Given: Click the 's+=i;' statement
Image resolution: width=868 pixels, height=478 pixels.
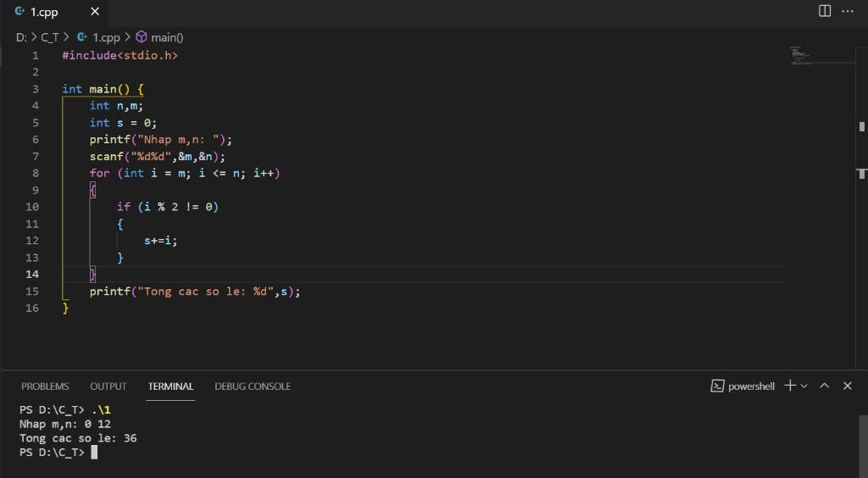Looking at the screenshot, I should coord(160,241).
